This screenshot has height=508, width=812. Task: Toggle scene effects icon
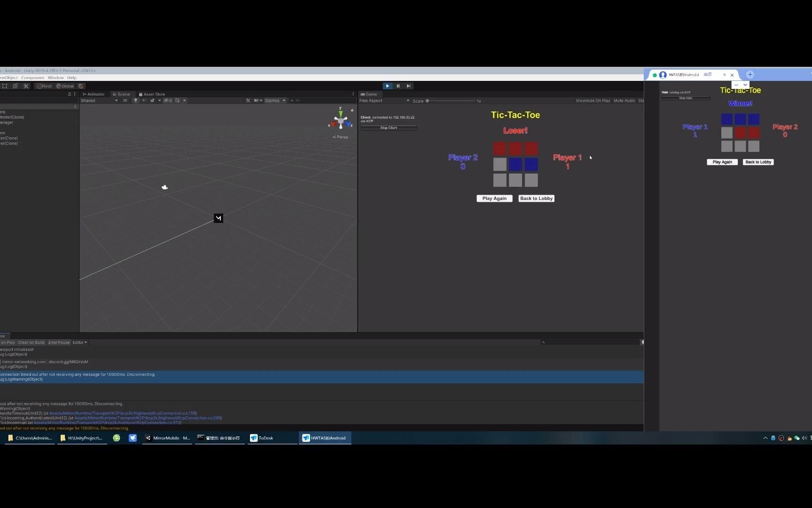(x=152, y=101)
